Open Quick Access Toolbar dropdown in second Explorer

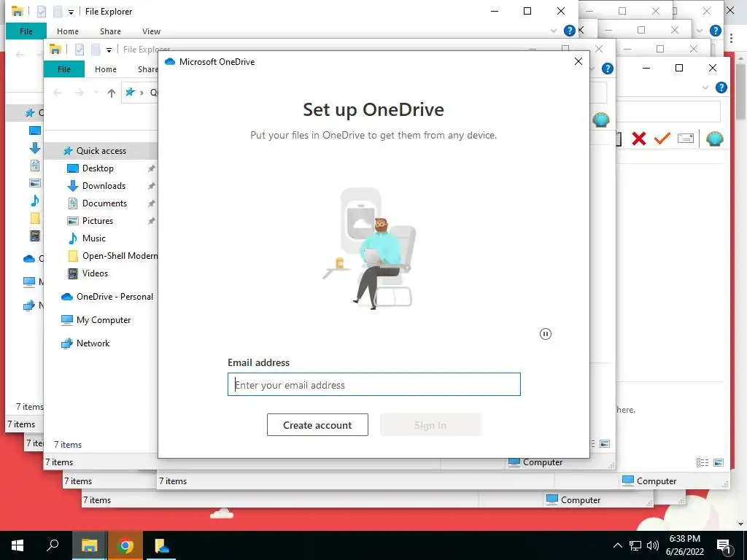(109, 50)
